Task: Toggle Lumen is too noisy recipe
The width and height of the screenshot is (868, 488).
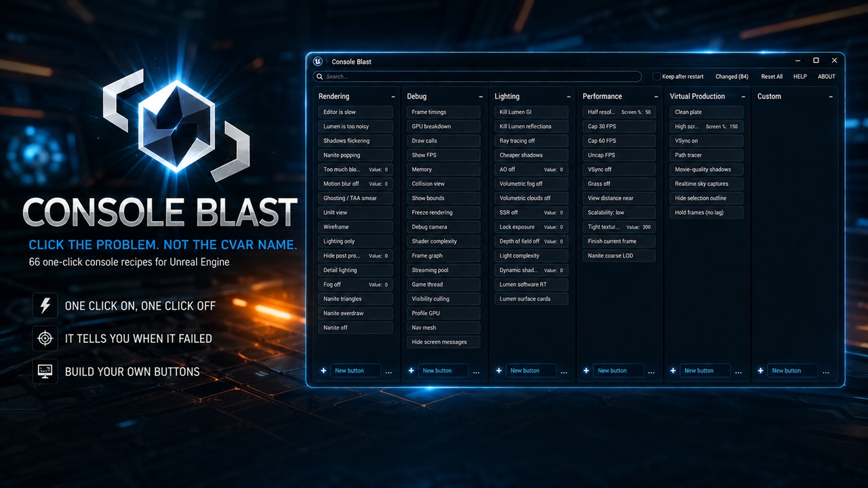Action: pyautogui.click(x=355, y=126)
